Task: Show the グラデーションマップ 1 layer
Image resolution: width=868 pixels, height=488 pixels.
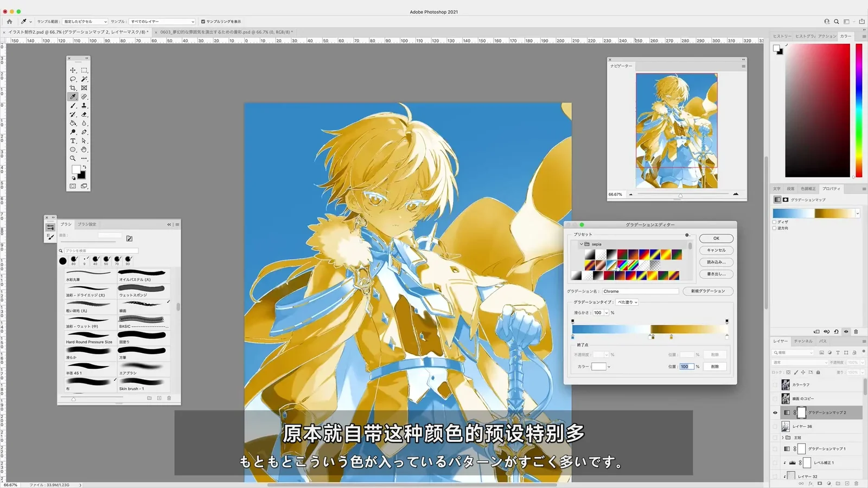Action: pyautogui.click(x=775, y=449)
